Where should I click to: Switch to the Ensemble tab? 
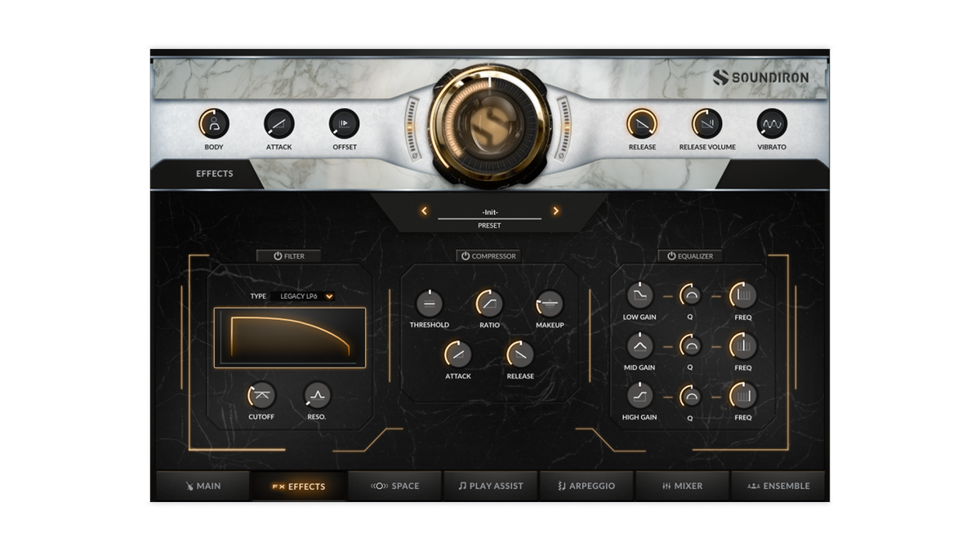pyautogui.click(x=777, y=486)
